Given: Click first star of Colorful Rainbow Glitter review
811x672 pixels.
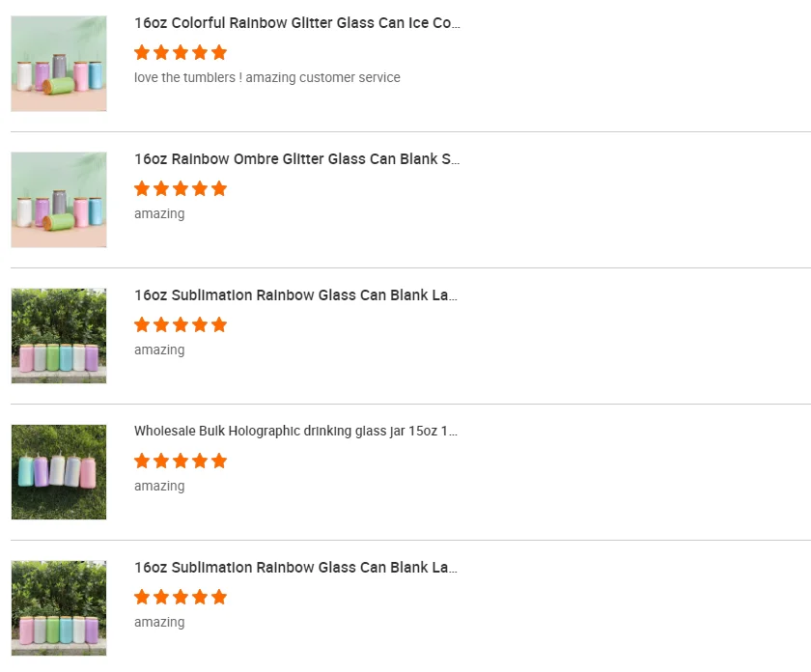Looking at the screenshot, I should click(x=142, y=52).
